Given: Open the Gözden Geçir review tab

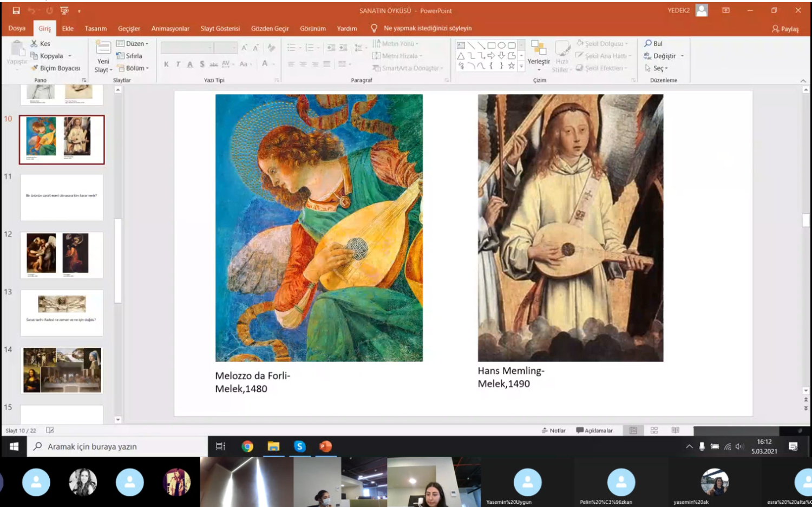Looking at the screenshot, I should 270,28.
